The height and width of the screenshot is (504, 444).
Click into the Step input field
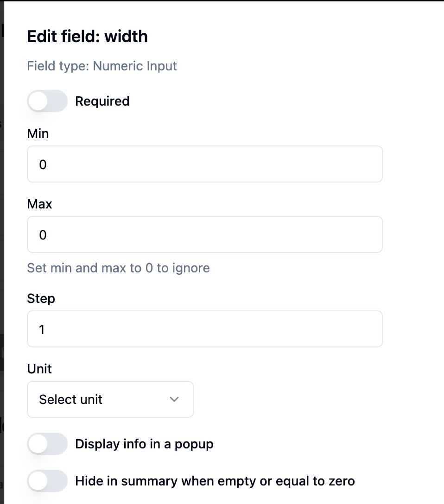pyautogui.click(x=204, y=329)
